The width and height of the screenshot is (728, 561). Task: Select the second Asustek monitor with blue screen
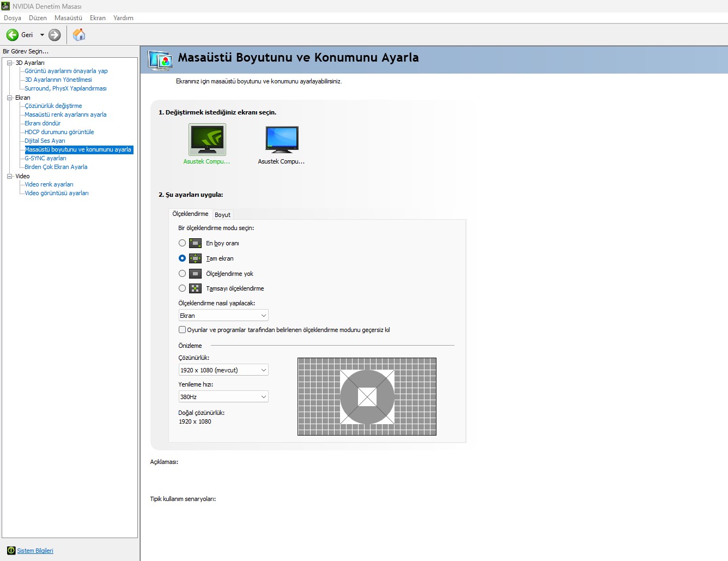282,140
